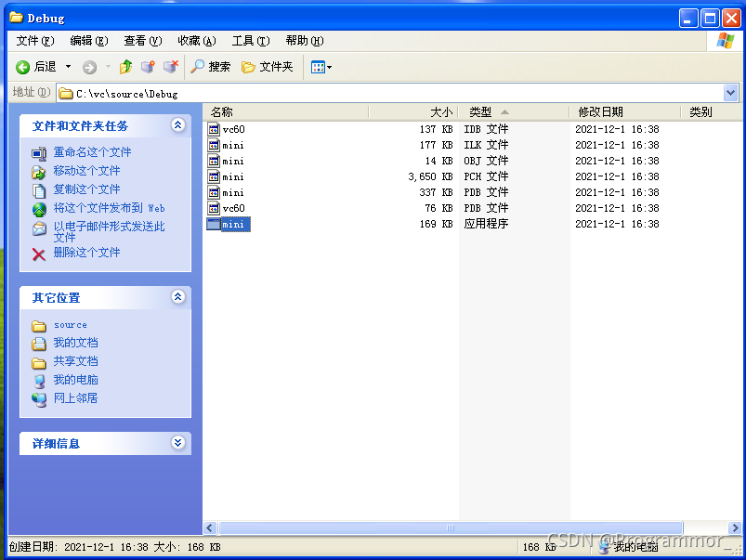Go back with the 后退 button
Image resolution: width=746 pixels, height=560 pixels.
[35, 67]
